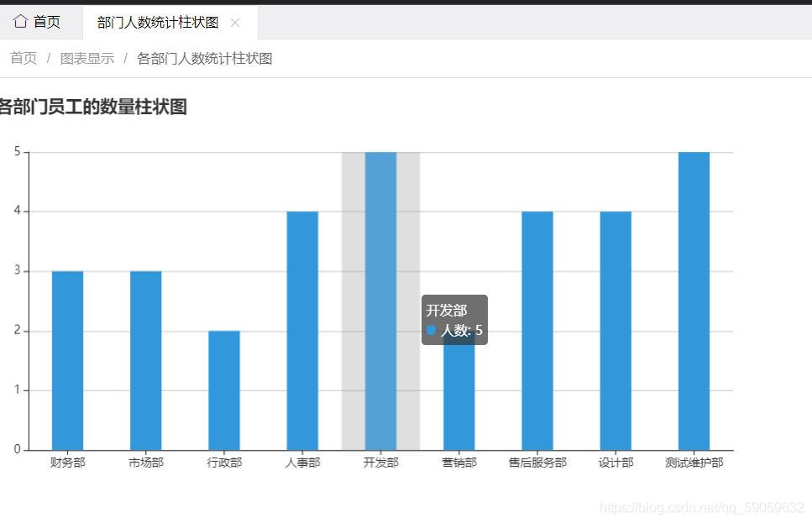Click the 各部门人数统计柱状图 breadcrumb item
Screen dimensions: 812x523
(x=204, y=59)
